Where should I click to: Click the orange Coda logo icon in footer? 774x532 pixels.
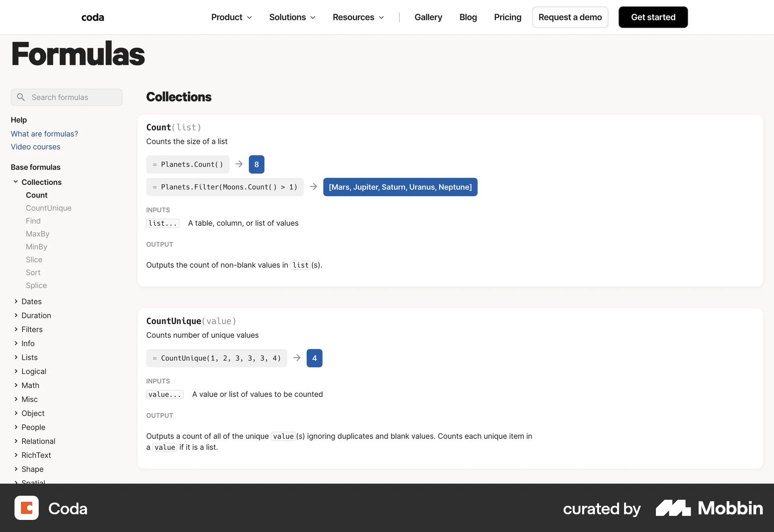pos(26,508)
